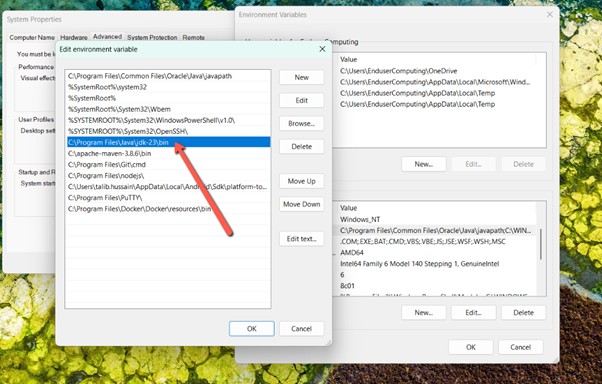
Task: Click the system variables Value column header
Action: tap(348, 208)
